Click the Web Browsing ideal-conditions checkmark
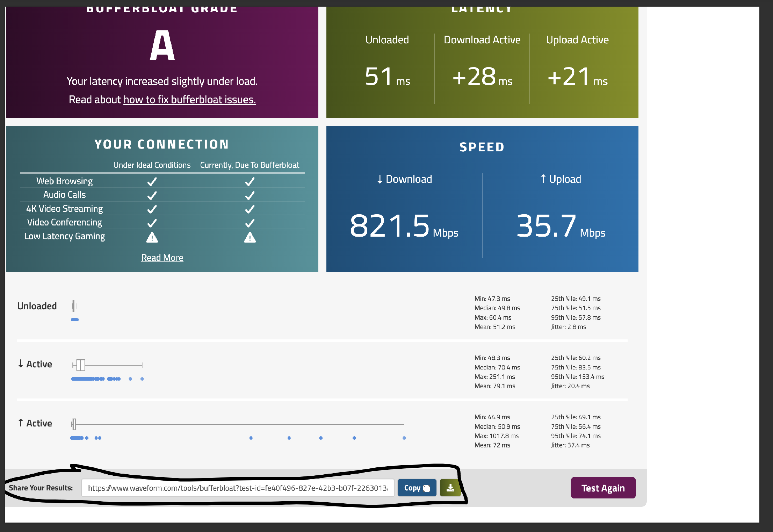The width and height of the screenshot is (773, 532). click(152, 181)
